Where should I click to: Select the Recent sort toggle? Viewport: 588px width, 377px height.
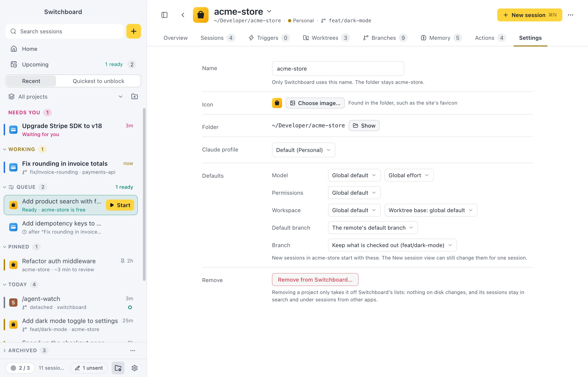point(31,81)
